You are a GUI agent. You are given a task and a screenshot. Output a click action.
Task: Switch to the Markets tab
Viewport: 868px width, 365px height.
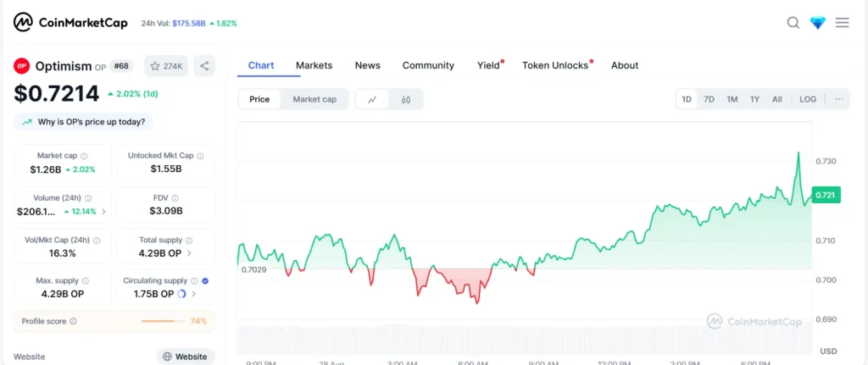click(x=314, y=65)
